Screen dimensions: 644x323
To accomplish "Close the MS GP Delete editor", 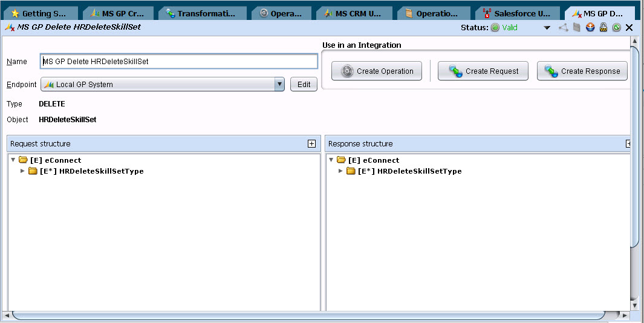I will point(629,28).
